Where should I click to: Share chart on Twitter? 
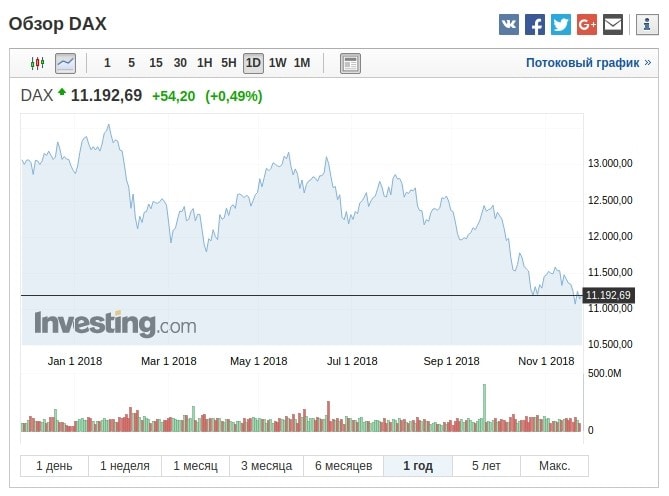561,24
